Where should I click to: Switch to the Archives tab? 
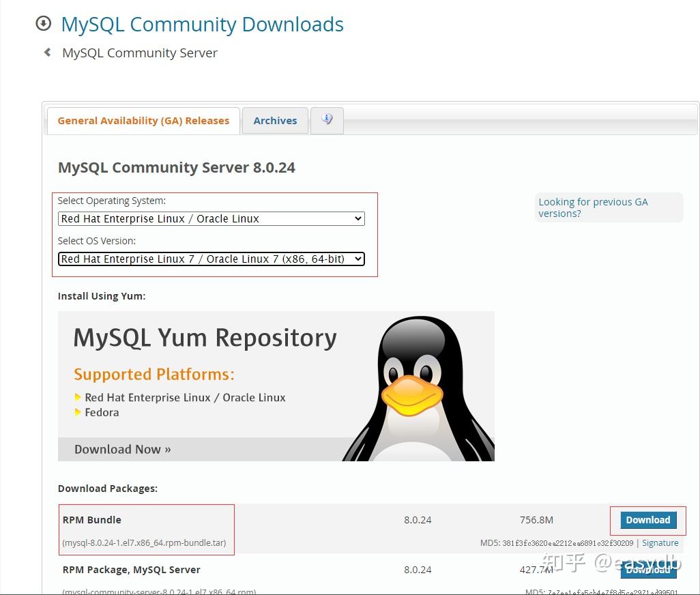point(275,120)
